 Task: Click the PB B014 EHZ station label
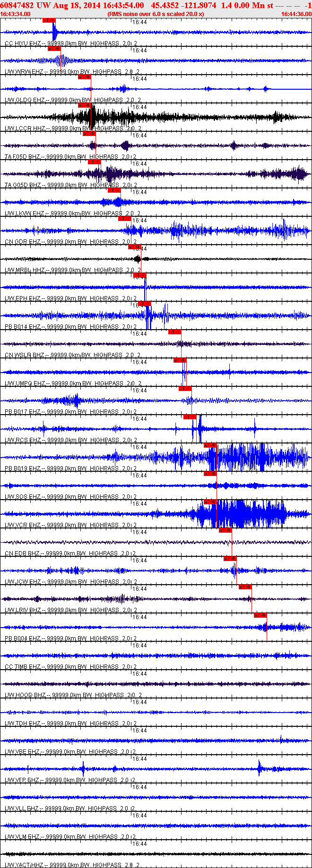pos(23,327)
